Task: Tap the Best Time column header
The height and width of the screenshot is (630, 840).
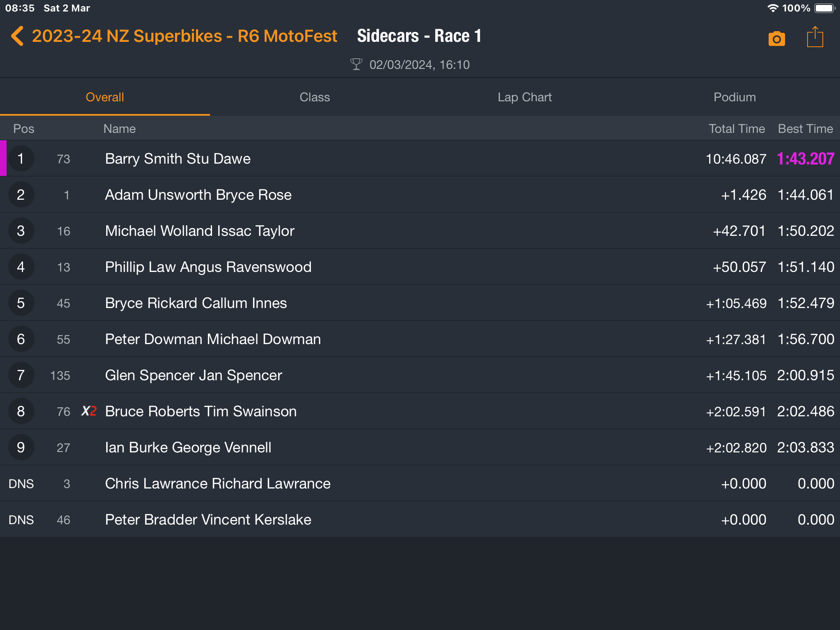Action: [x=805, y=129]
